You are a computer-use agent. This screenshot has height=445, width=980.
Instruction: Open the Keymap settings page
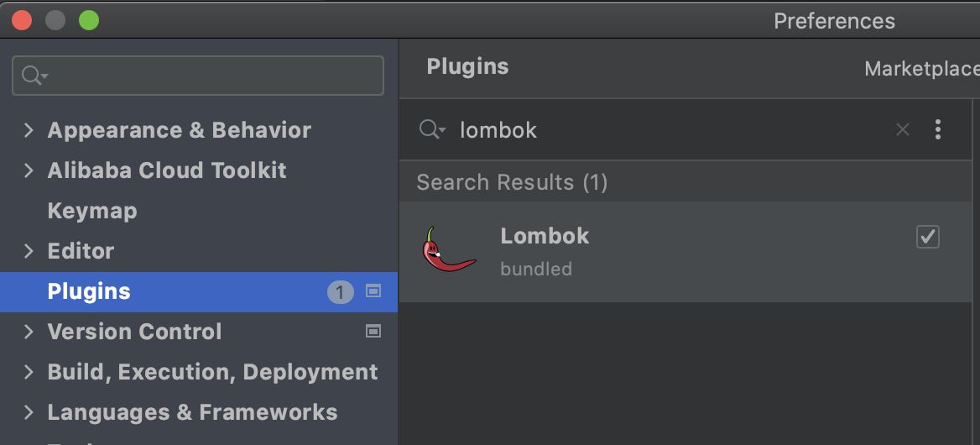(92, 211)
